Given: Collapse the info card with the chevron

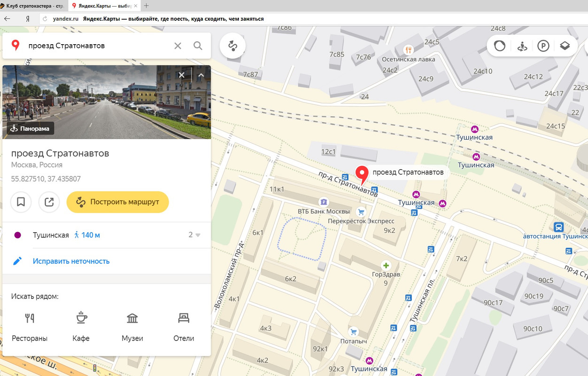Looking at the screenshot, I should pyautogui.click(x=201, y=75).
